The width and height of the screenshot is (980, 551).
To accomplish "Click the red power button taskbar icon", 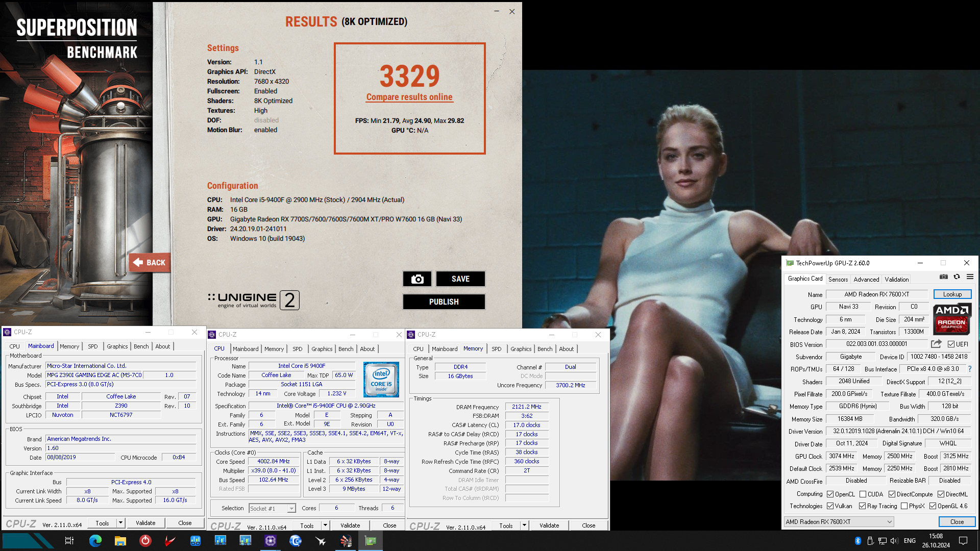I will tap(145, 541).
